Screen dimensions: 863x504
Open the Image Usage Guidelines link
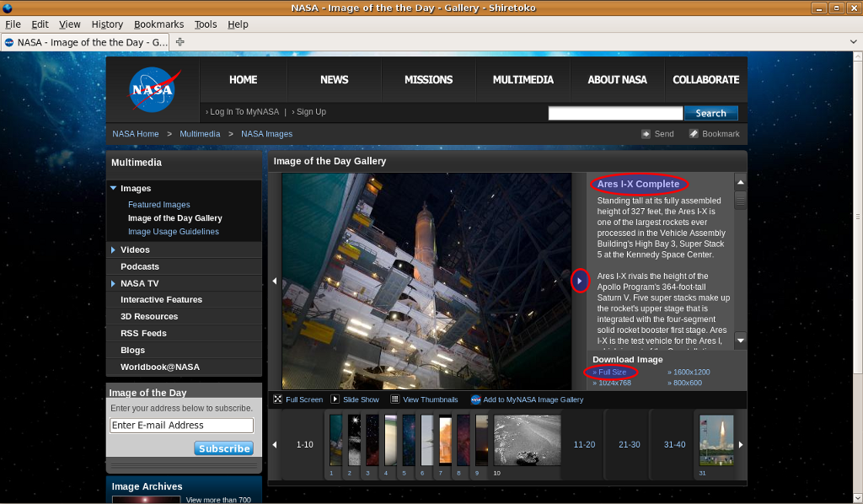coord(174,232)
